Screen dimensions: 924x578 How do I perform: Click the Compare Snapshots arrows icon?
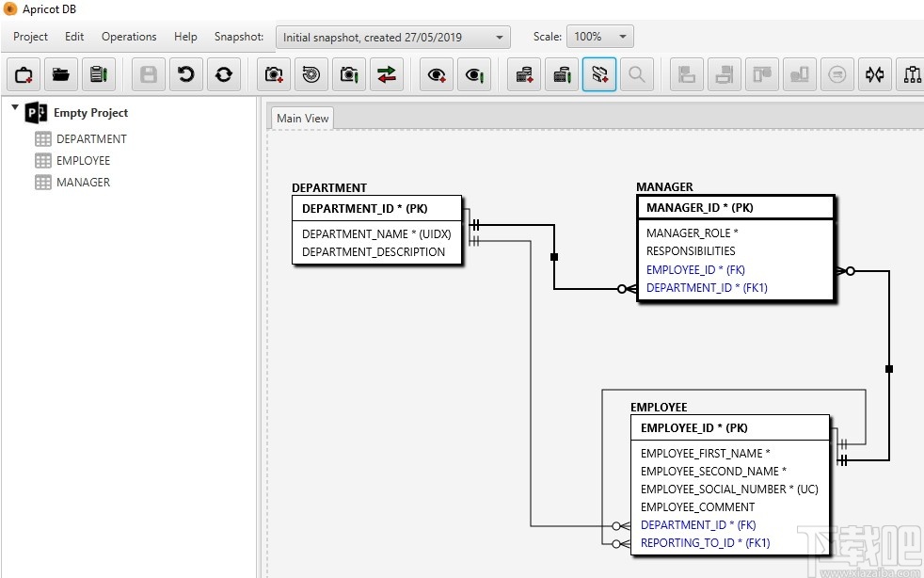(x=386, y=74)
